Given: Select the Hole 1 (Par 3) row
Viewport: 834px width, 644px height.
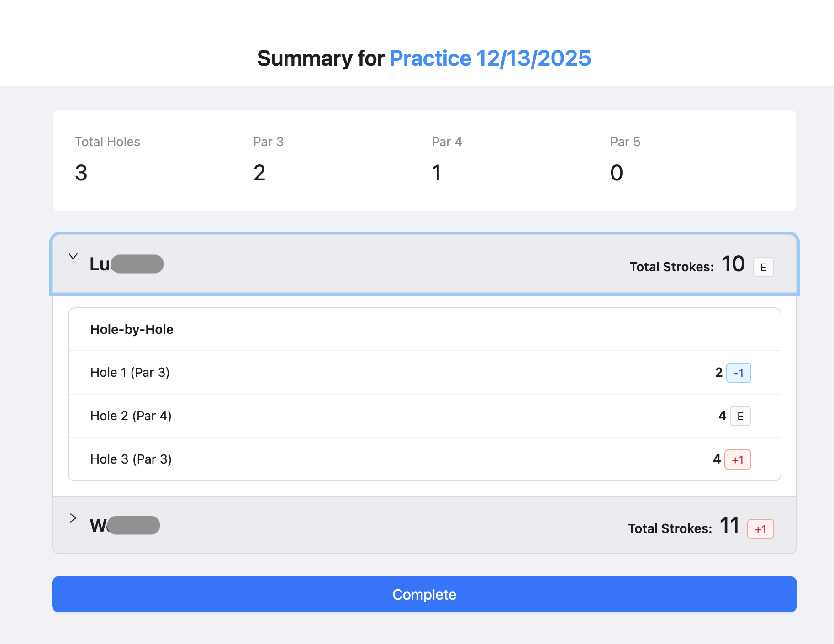Looking at the screenshot, I should pos(130,373).
